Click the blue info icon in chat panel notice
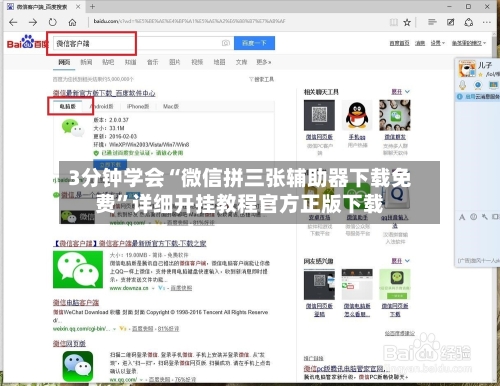 [x=460, y=97]
